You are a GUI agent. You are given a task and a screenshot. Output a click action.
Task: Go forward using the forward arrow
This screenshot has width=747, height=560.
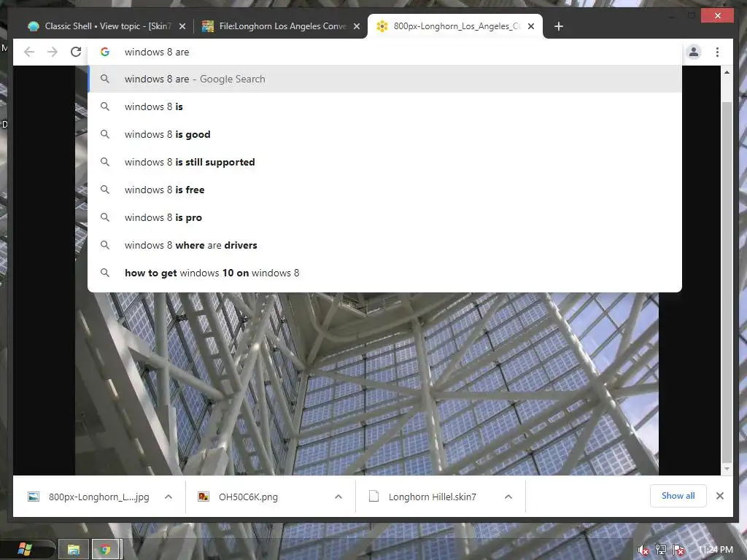click(x=53, y=52)
